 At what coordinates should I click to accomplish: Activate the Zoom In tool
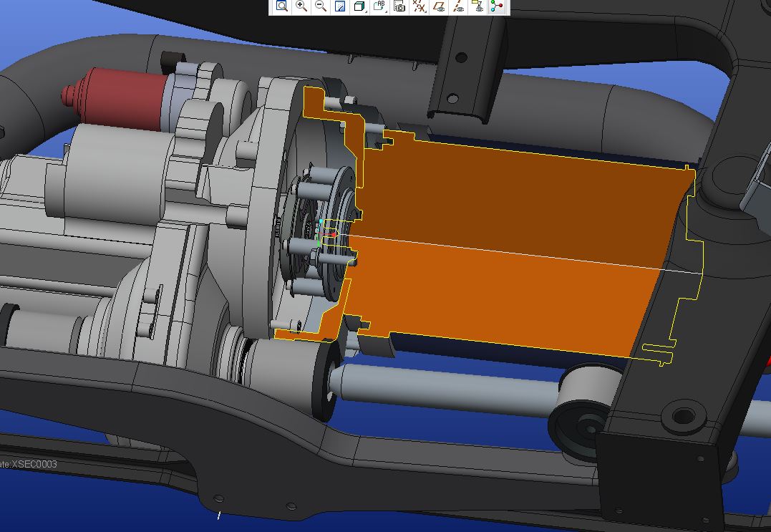[x=301, y=7]
